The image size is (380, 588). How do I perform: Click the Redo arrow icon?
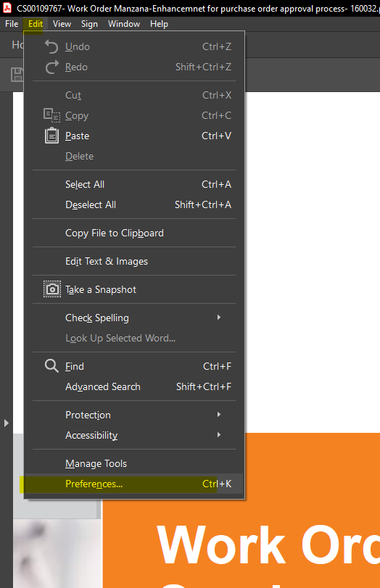point(51,67)
